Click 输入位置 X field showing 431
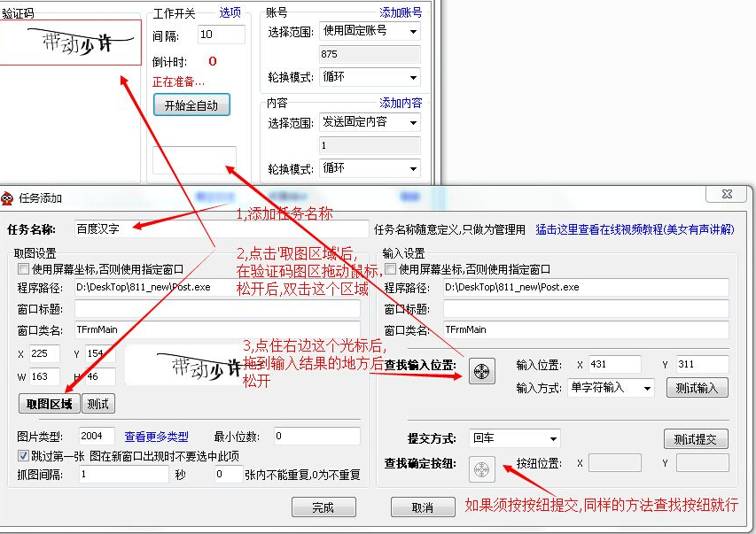This screenshot has width=756, height=534. (615, 364)
